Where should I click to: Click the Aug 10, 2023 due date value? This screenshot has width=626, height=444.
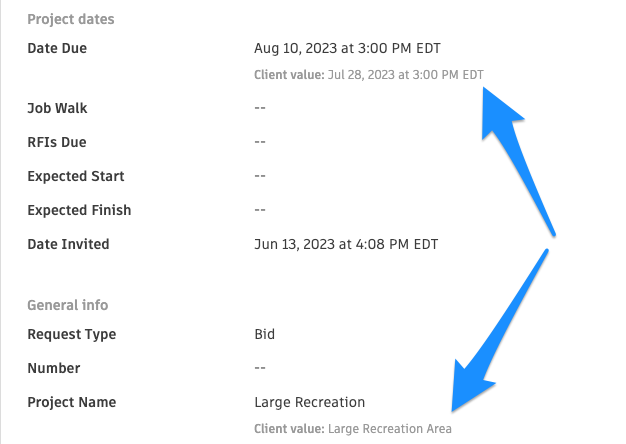(x=347, y=48)
